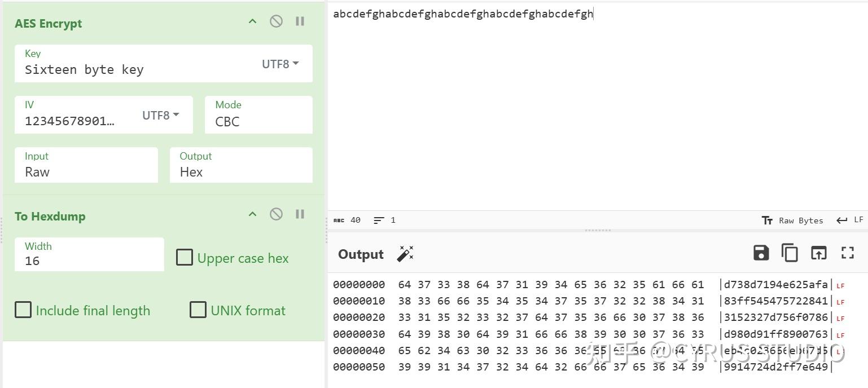
Task: Maximise the output pane
Action: [847, 253]
